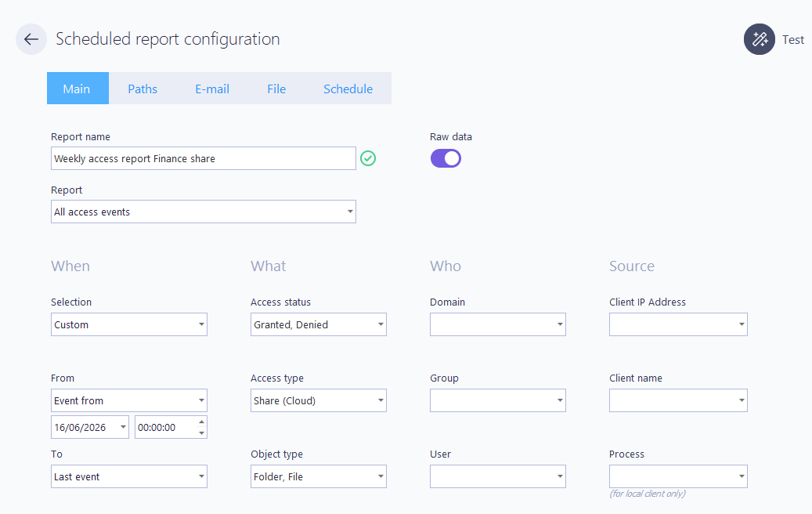This screenshot has height=514, width=812.
Task: Click the Test label
Action: point(793,40)
